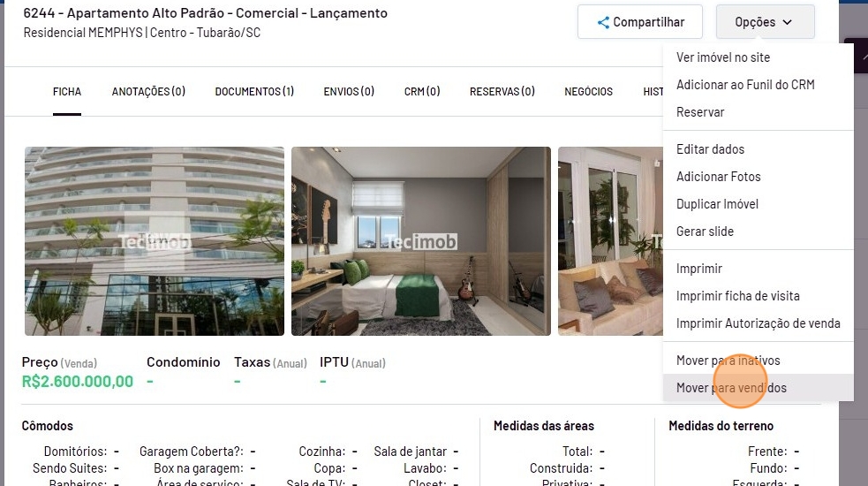Expand the Opções dropdown chevron
Screen dimensions: 868x486
click(x=787, y=22)
